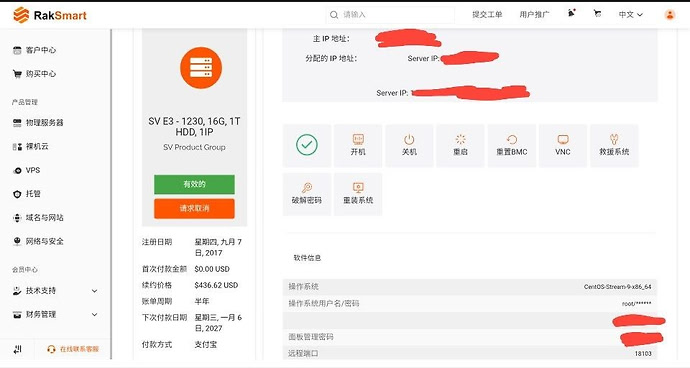Click the 托管 shield icon
The image size is (690, 368).
[x=17, y=194]
